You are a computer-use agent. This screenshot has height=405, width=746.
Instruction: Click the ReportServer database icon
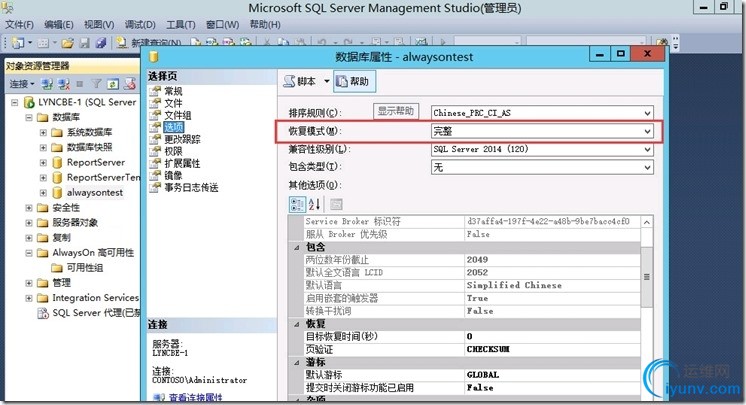pos(57,162)
